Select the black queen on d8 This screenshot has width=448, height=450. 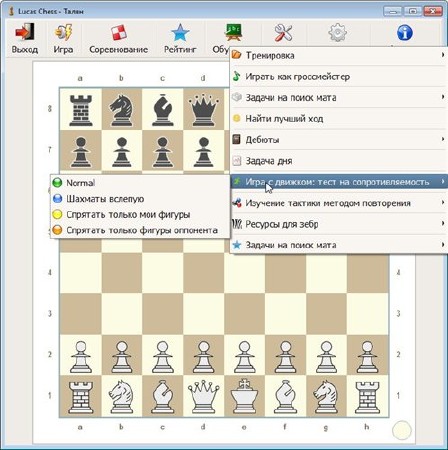coord(203,110)
